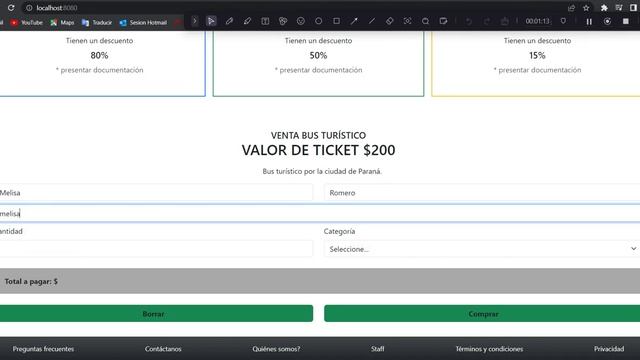This screenshot has width=640, height=360.
Task: Click the Cantidad quantity input
Action: [155, 249]
